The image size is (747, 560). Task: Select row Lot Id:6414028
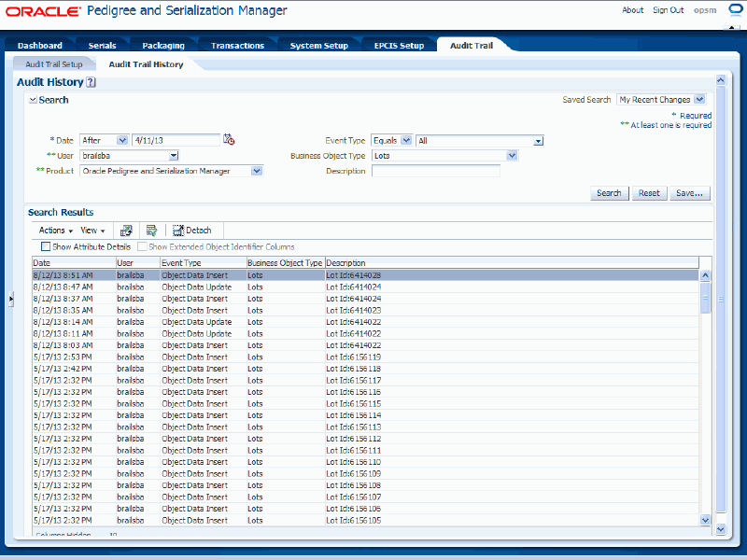[x=365, y=275]
